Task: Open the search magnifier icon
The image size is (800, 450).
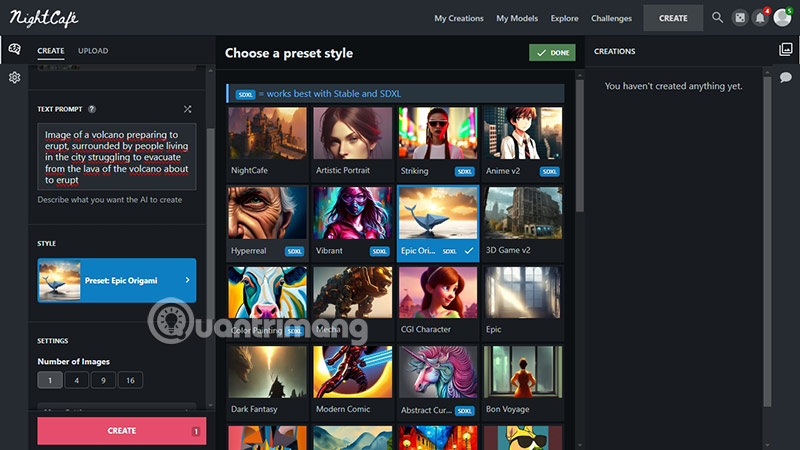Action: [717, 18]
